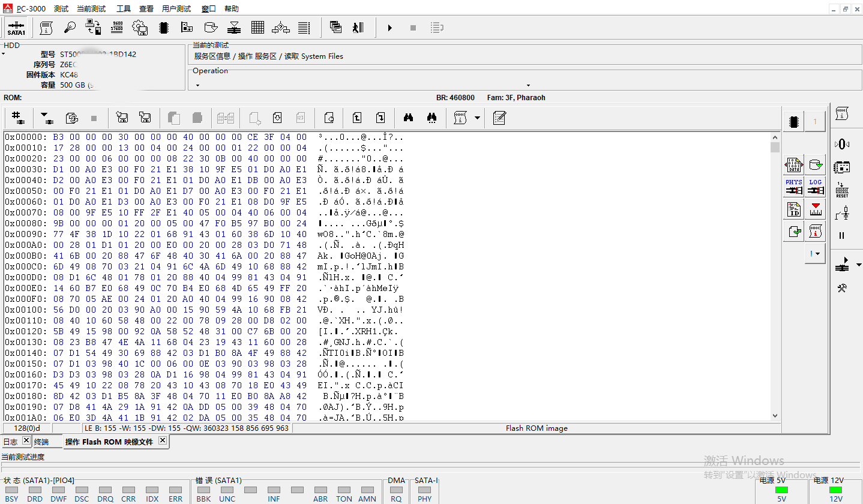Click the binoculars search icon

tap(409, 118)
